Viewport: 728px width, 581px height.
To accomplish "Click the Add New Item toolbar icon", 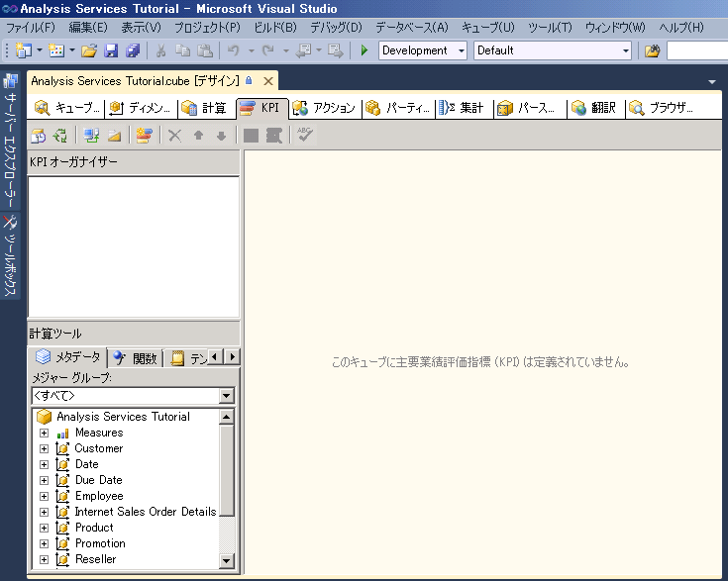I will [56, 50].
